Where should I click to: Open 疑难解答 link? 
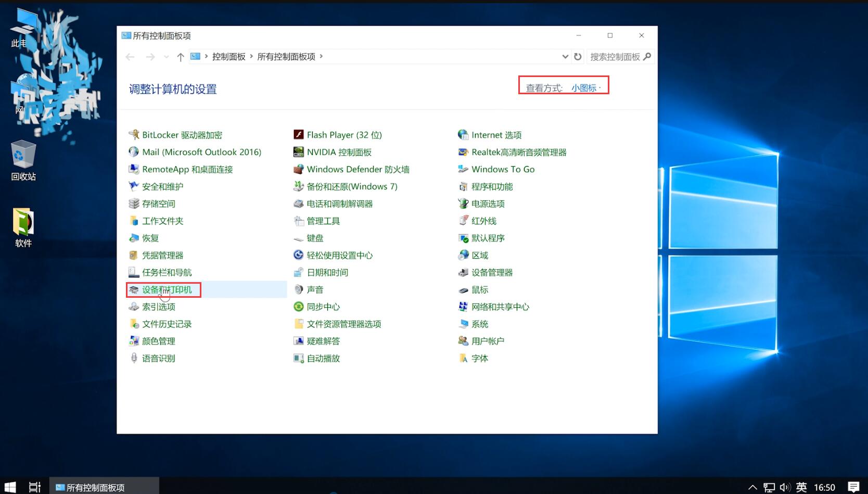click(323, 341)
